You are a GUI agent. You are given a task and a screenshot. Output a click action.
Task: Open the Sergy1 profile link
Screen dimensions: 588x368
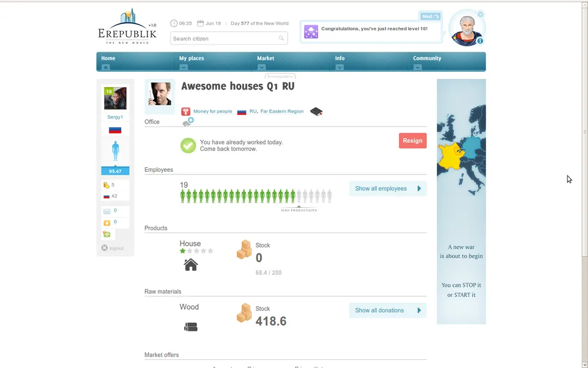115,117
